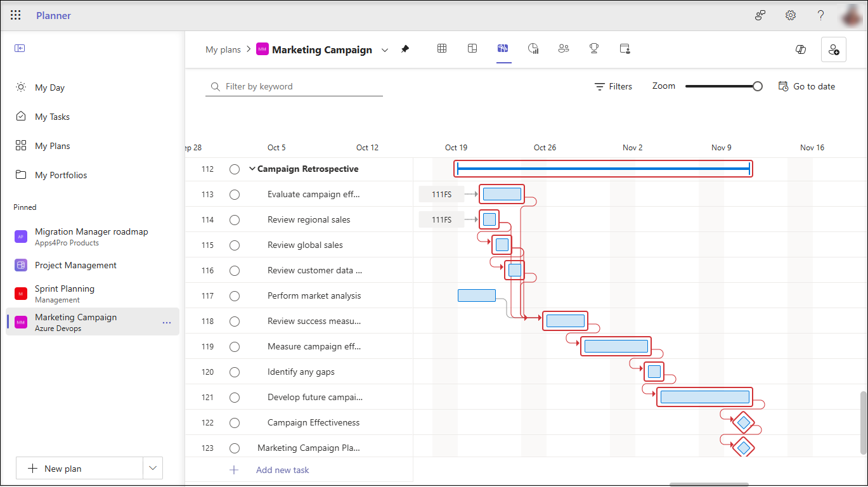Open My Portfolios in sidebar

click(61, 175)
